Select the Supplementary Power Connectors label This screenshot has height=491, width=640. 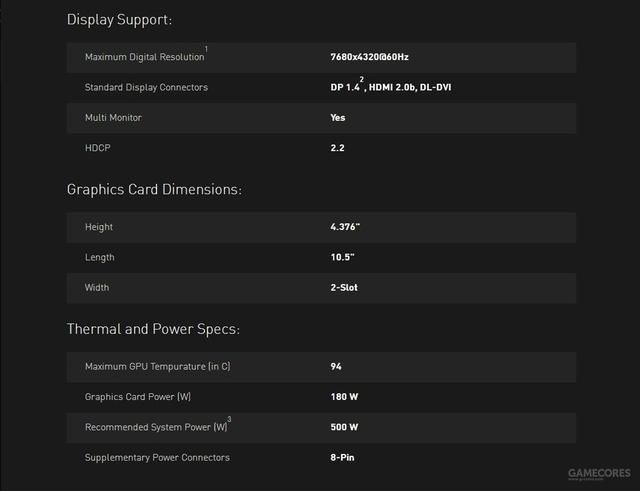pyautogui.click(x=157, y=457)
